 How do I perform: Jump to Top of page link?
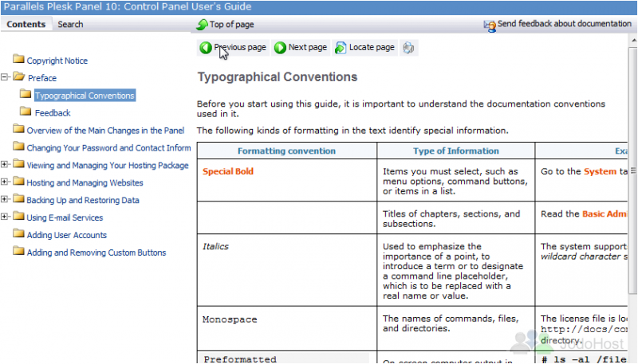231,25
